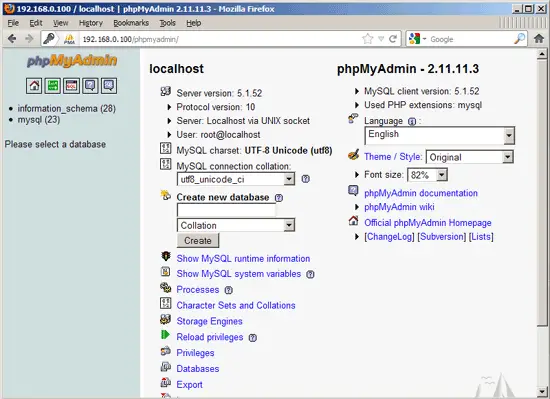Click the Firefox back arrow button
Viewport: 550px width, 399px height.
(x=12, y=39)
